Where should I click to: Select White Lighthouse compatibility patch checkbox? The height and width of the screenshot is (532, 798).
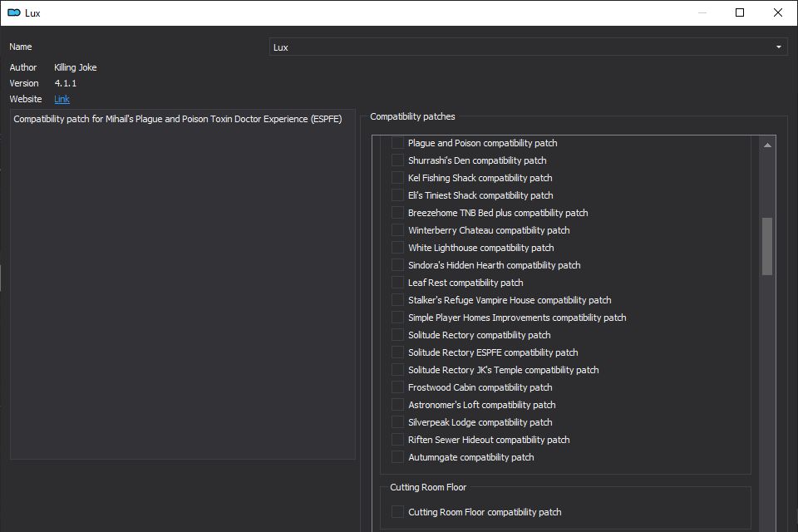(x=397, y=248)
